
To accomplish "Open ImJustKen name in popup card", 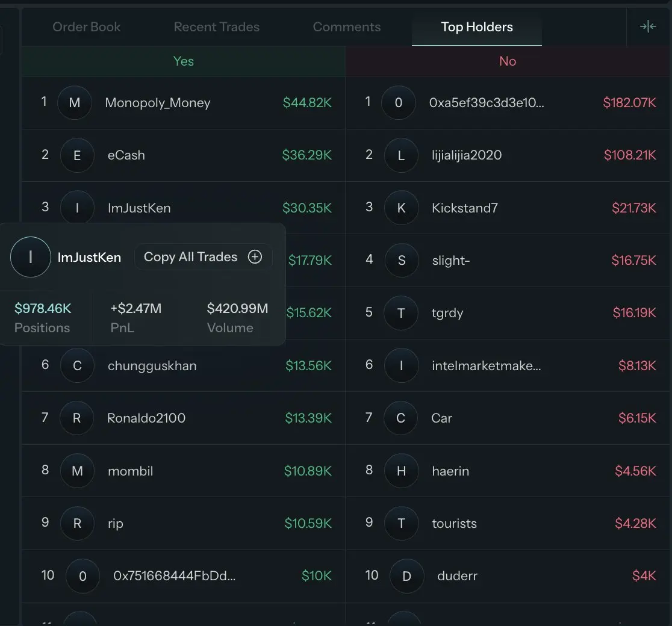I will 89,257.
